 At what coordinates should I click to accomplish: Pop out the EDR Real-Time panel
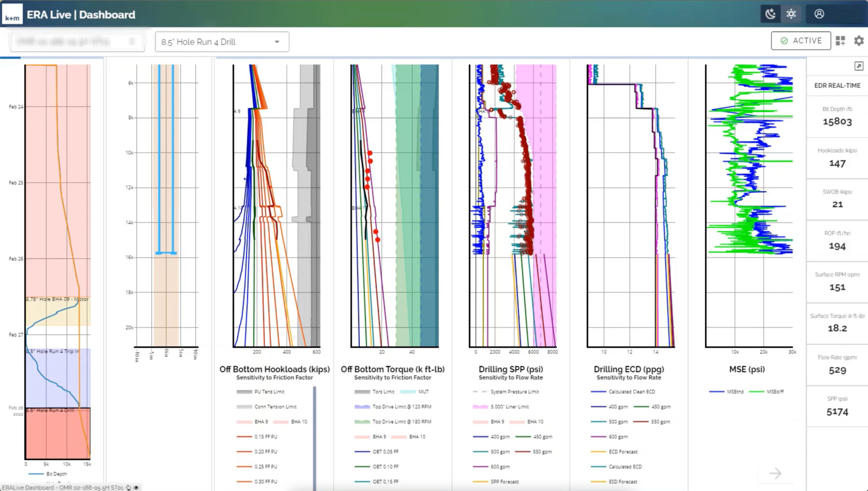coord(859,66)
